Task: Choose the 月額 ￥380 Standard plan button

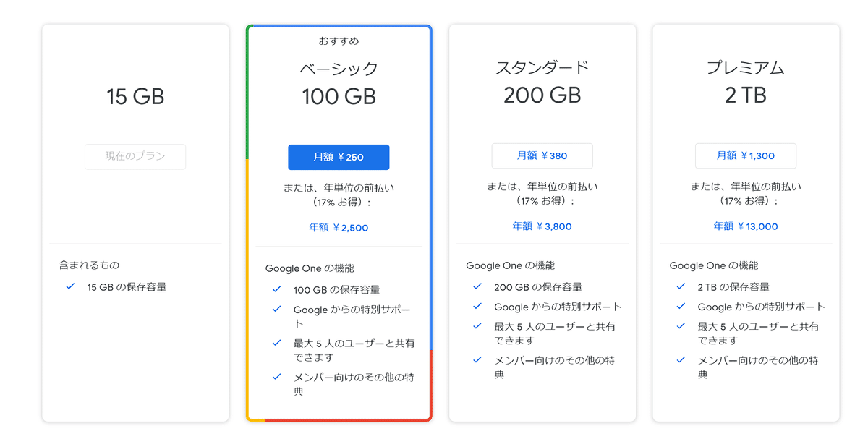Action: [542, 155]
